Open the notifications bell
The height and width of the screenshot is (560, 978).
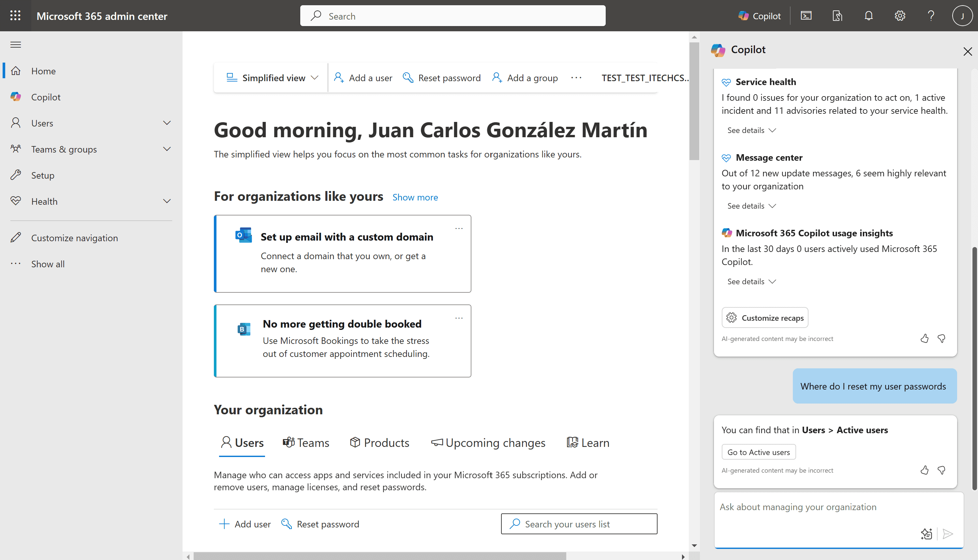[868, 16]
